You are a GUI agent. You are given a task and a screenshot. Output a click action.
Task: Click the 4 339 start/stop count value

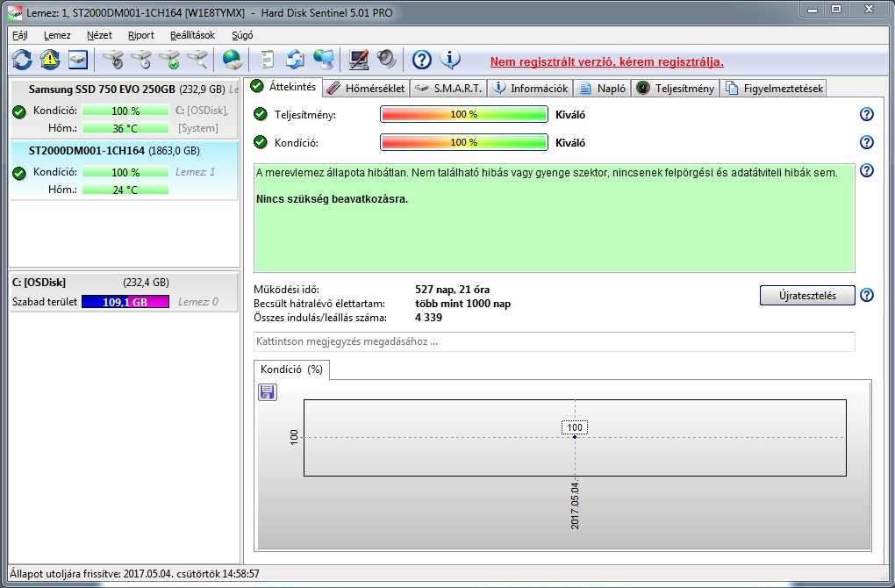(x=429, y=318)
